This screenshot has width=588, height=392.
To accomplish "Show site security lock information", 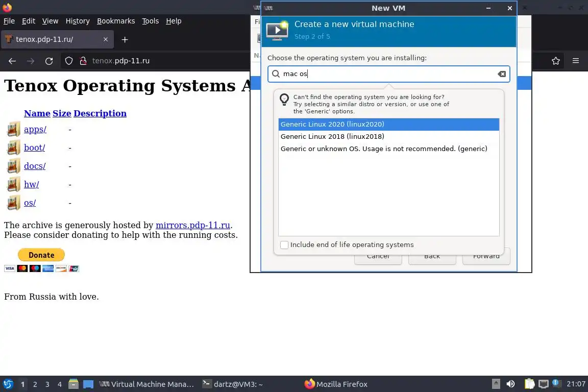I will coord(83,61).
